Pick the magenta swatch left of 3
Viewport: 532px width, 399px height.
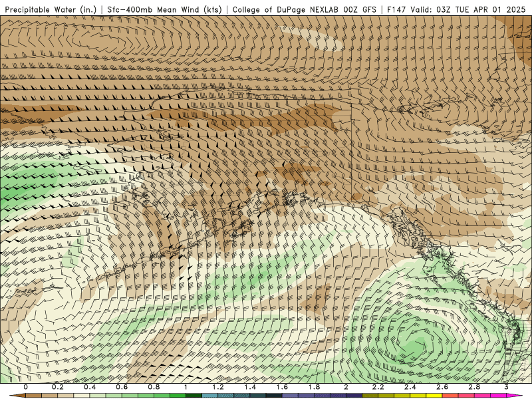tap(498, 395)
